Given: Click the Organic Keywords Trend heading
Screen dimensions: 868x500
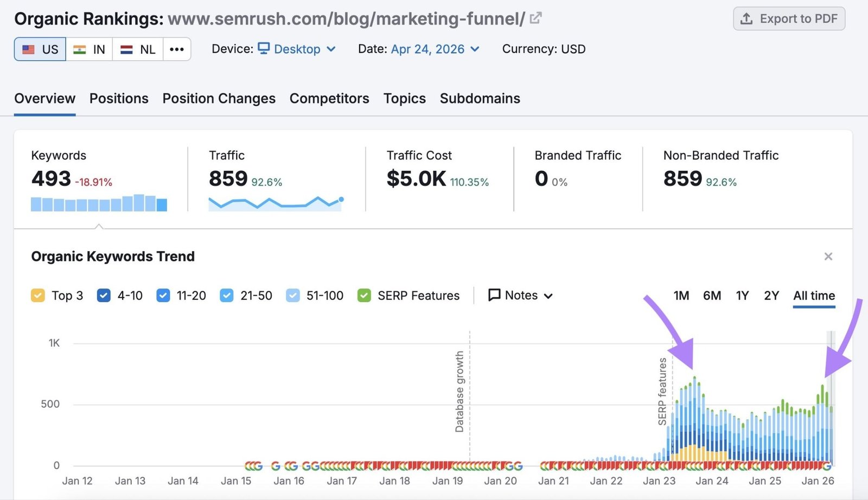Looking at the screenshot, I should click(x=113, y=257).
